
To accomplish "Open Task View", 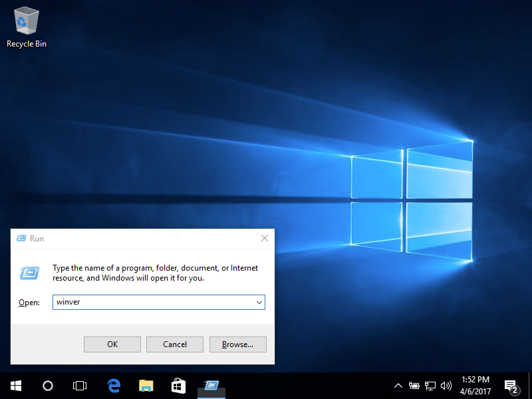I will tap(80, 386).
